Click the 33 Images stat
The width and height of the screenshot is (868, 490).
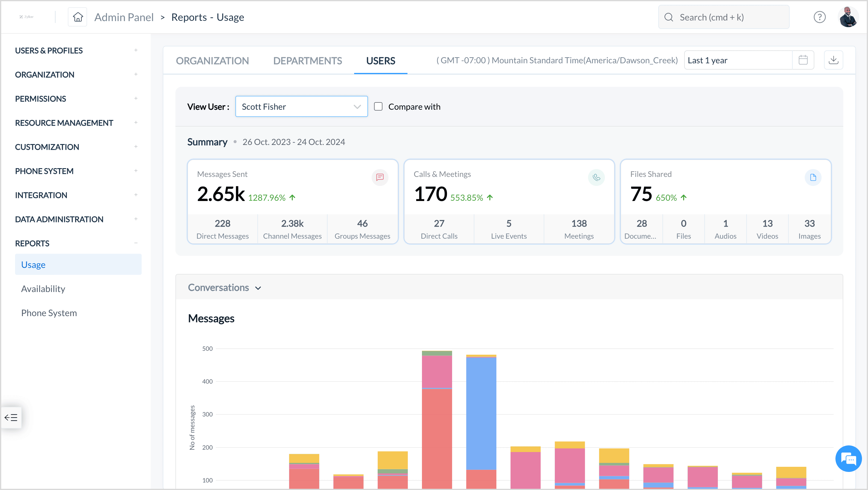(809, 229)
